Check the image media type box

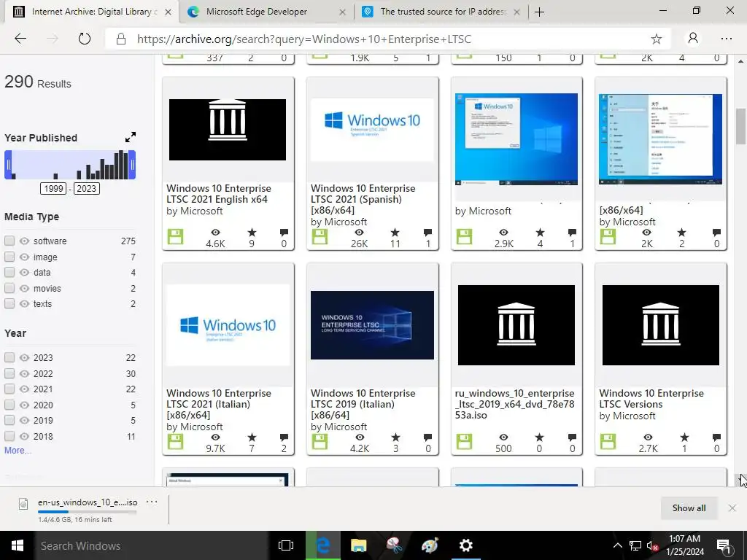[9, 257]
